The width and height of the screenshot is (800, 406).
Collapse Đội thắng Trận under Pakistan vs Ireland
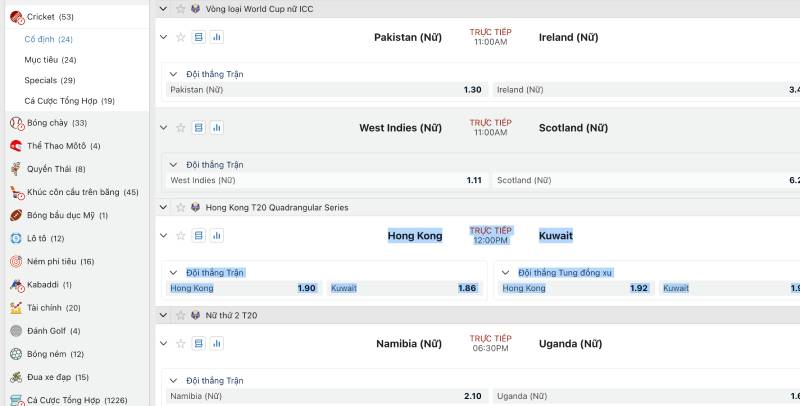click(x=174, y=74)
